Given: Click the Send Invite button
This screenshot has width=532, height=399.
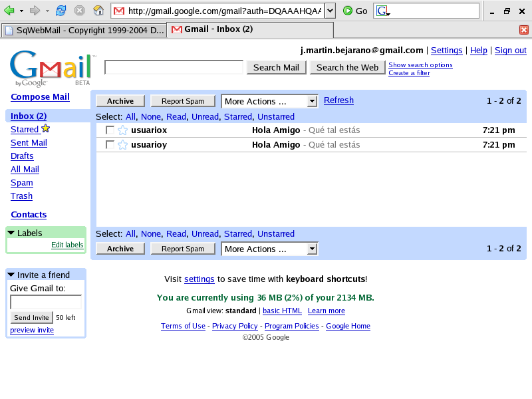Looking at the screenshot, I should point(31,318).
